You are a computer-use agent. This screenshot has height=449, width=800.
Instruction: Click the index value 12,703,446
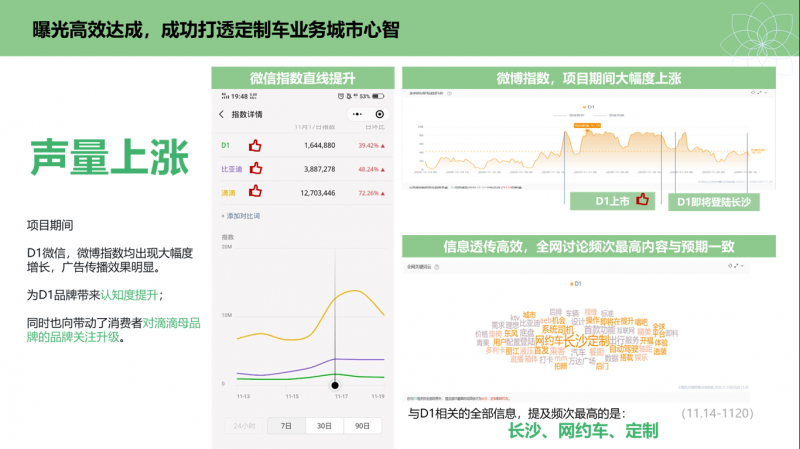317,193
